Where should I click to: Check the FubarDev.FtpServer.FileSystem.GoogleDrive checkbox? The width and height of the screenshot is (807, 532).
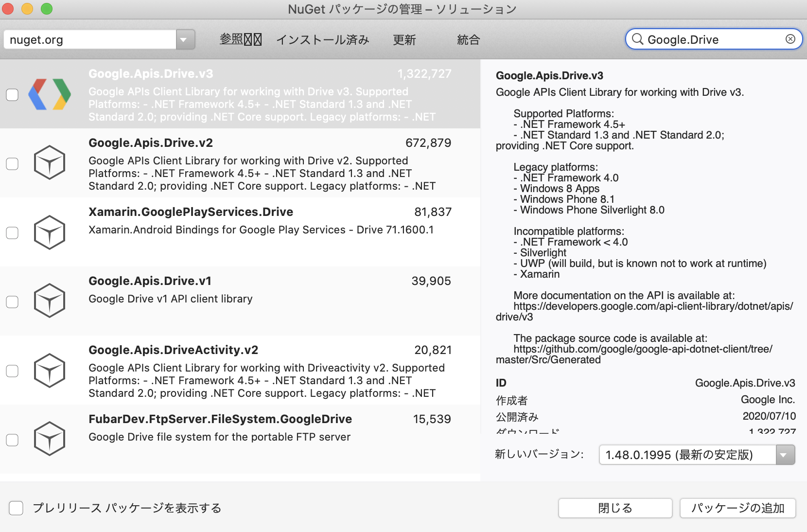coord(12,440)
